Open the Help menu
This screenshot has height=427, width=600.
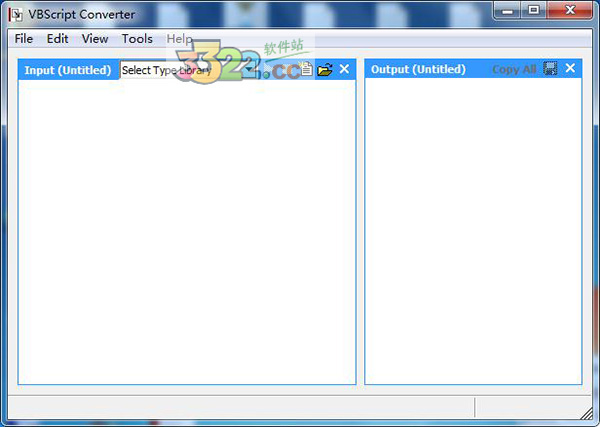179,39
